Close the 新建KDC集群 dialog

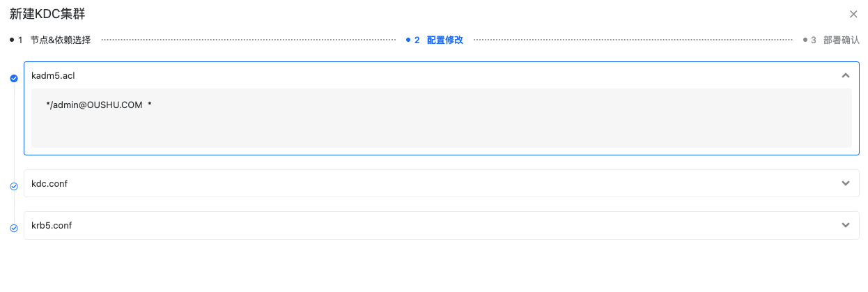tap(853, 14)
